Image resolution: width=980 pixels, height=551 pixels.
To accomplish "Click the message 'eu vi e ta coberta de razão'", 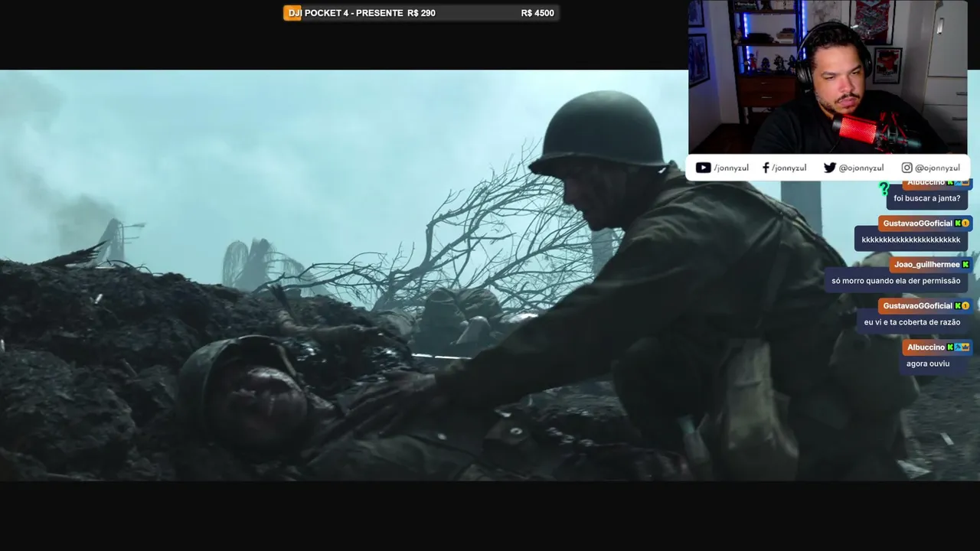I will [913, 322].
